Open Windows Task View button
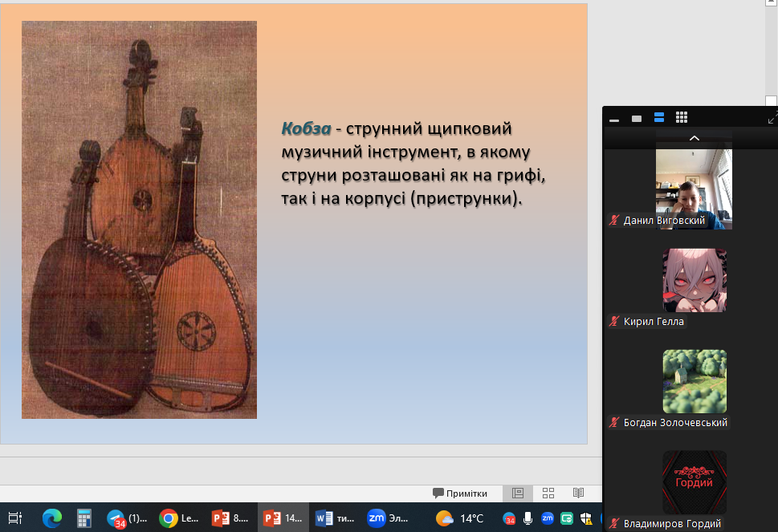The height and width of the screenshot is (532, 778). (x=15, y=518)
